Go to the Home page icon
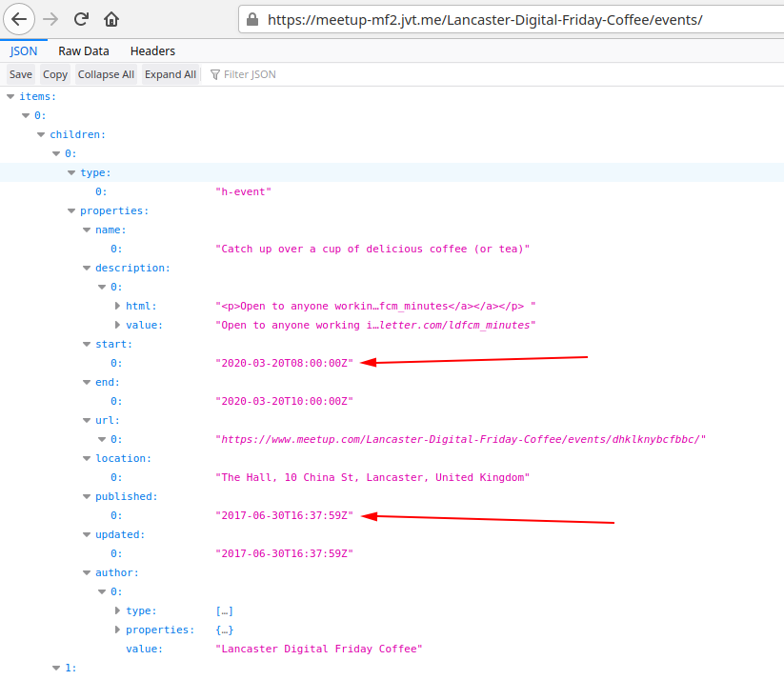This screenshot has width=784, height=680. [111, 19]
